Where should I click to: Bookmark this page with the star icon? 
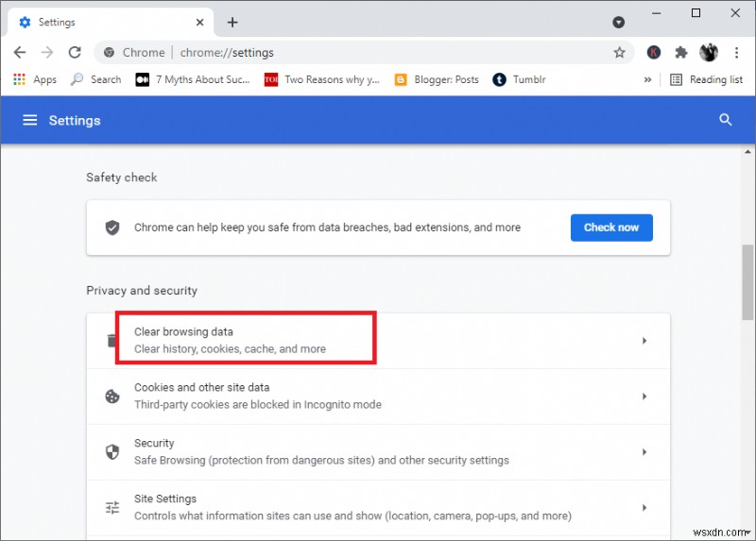(x=619, y=53)
